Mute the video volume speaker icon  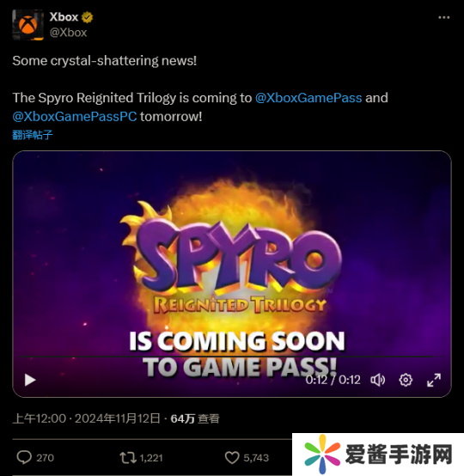[378, 380]
